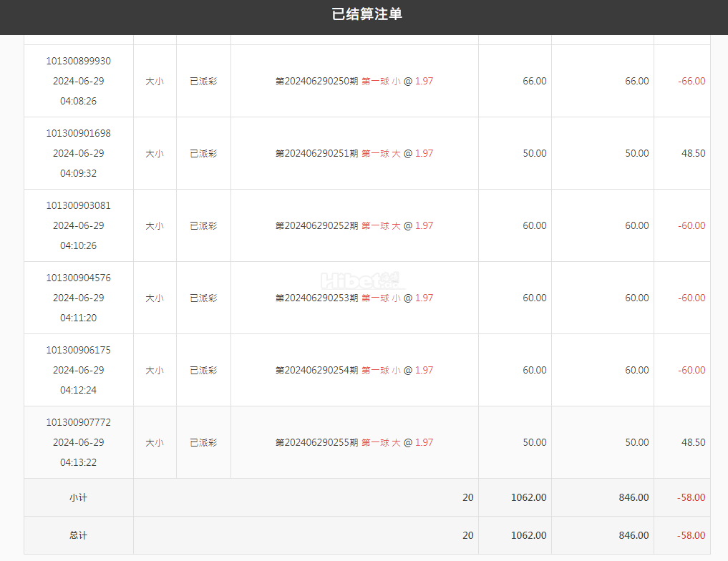
Task: Click -60.00 result for order 101300904576
Action: click(691, 298)
